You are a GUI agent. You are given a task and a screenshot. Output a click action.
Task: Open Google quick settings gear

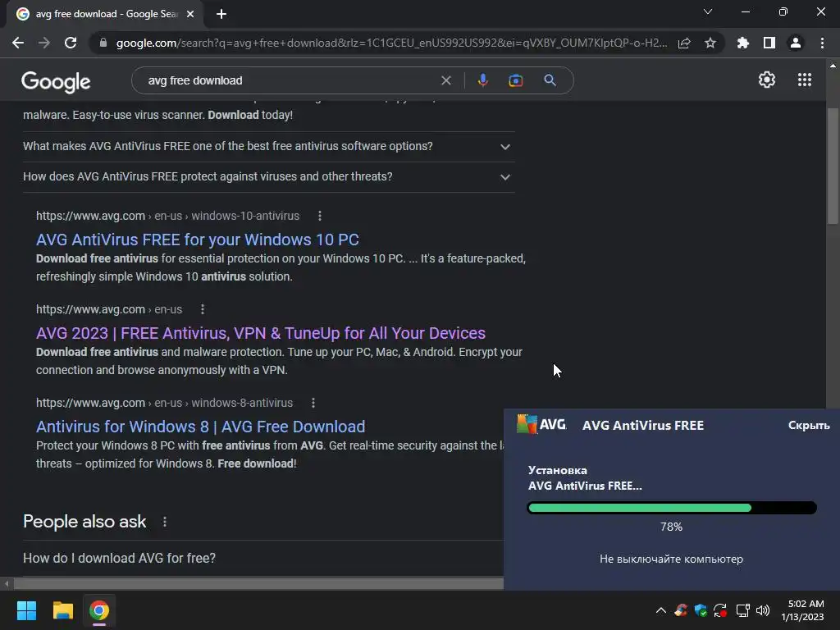pyautogui.click(x=767, y=80)
